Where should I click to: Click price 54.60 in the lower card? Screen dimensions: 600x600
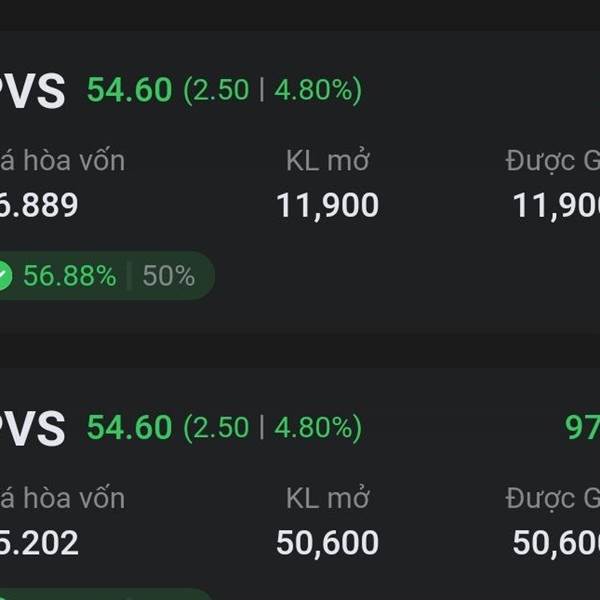pos(129,428)
